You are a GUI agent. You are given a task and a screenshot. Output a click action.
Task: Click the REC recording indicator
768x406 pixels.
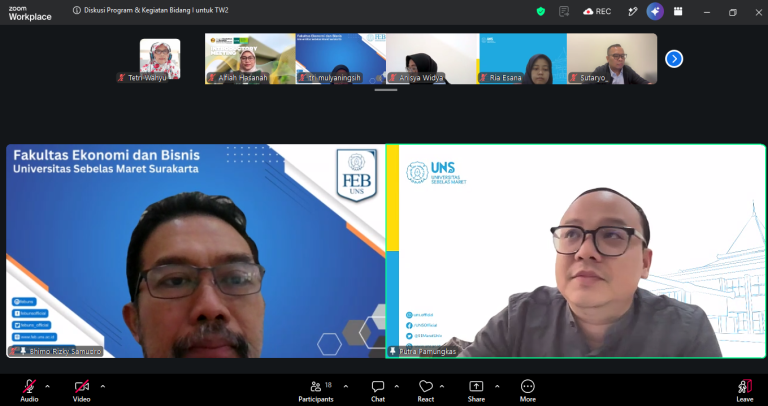pyautogui.click(x=597, y=11)
